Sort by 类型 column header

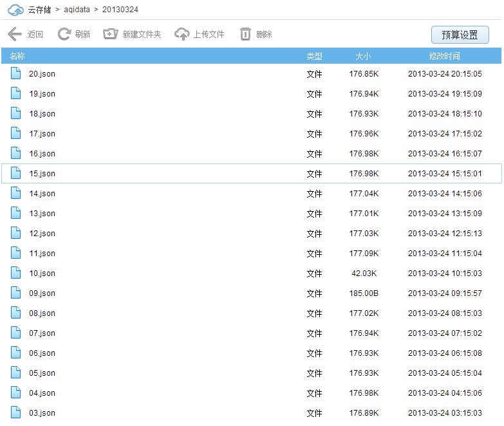[314, 57]
